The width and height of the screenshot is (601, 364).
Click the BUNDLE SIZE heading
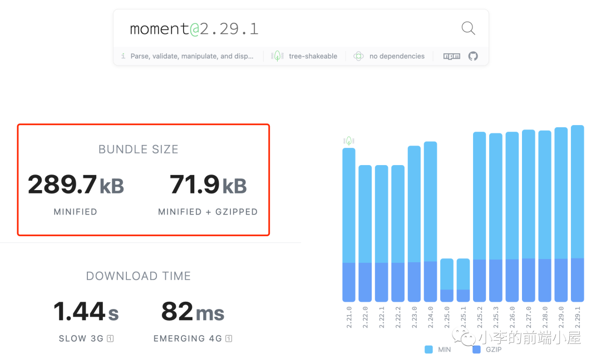click(139, 149)
